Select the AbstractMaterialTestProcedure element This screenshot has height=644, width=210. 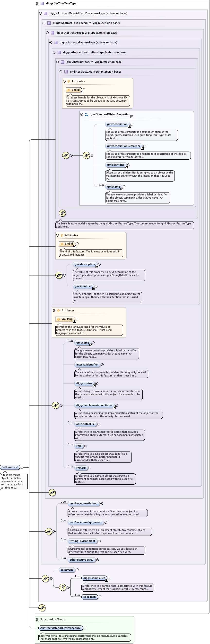click(x=60, y=628)
